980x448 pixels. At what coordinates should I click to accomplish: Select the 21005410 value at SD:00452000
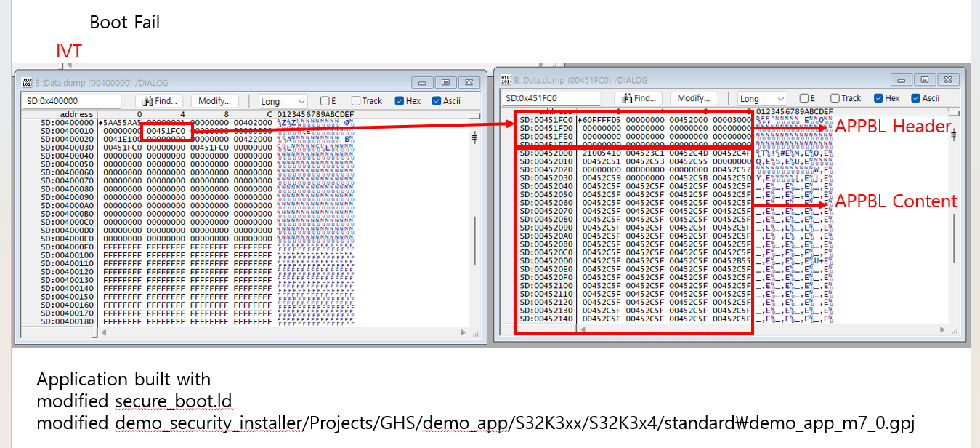(x=602, y=153)
